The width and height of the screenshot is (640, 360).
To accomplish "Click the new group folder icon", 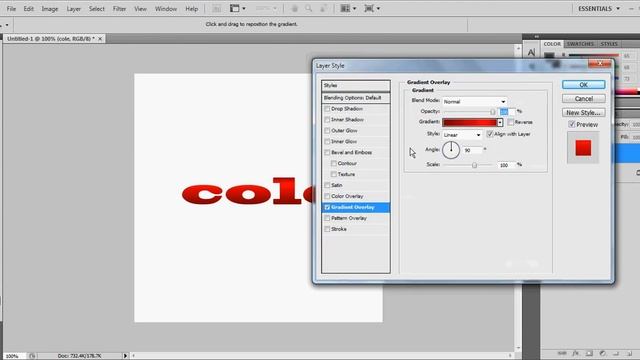I will click(616, 353).
